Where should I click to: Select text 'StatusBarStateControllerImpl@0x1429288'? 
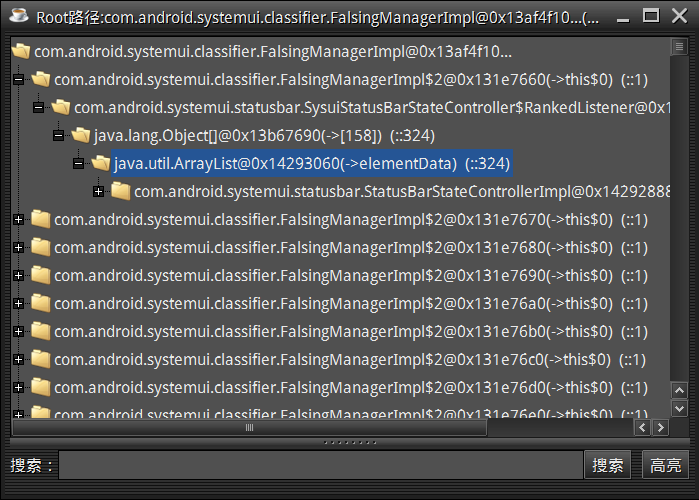(x=517, y=192)
